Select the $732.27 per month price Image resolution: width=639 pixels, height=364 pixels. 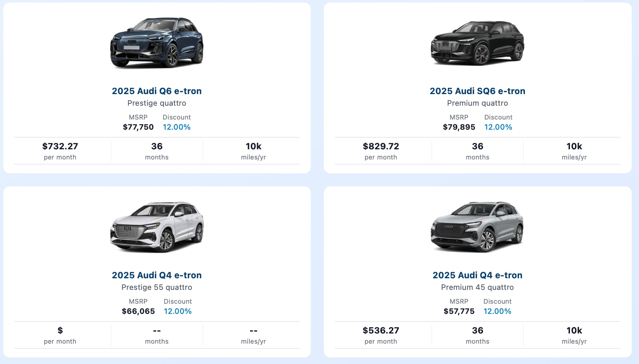pyautogui.click(x=60, y=146)
